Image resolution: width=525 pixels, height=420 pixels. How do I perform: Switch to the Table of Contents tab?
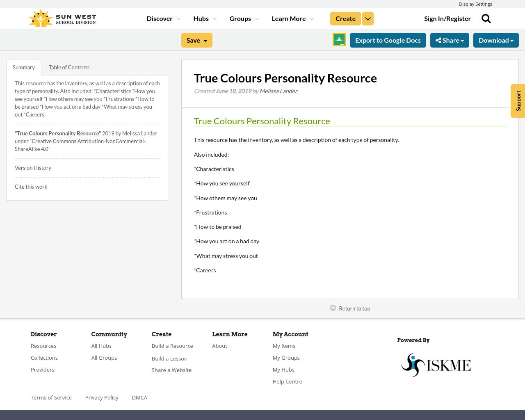point(68,66)
